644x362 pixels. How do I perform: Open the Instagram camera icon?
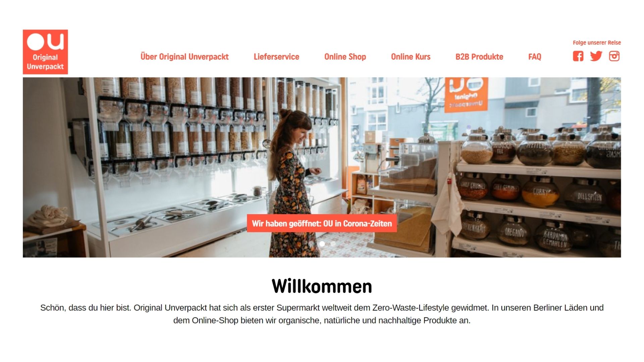tap(614, 56)
